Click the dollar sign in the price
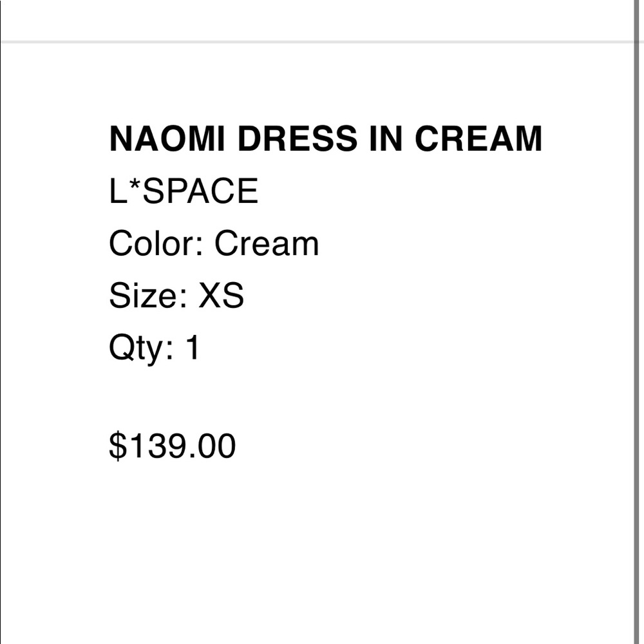The width and height of the screenshot is (644, 644). (118, 446)
